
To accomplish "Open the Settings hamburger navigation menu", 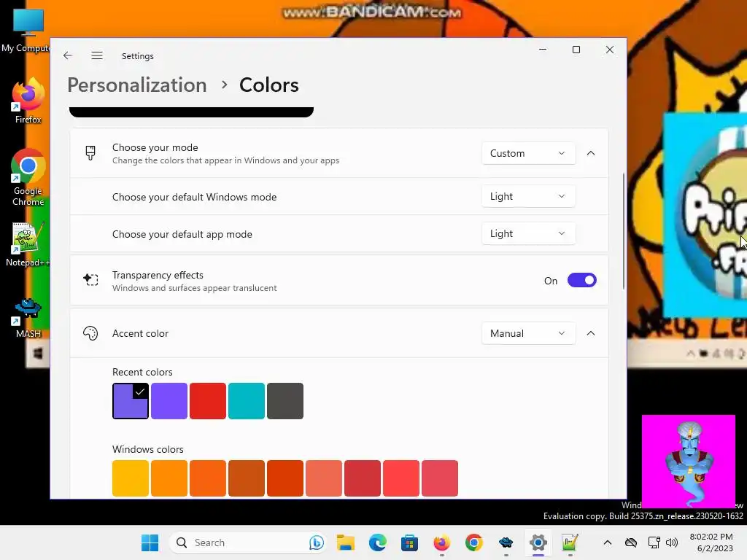I will click(x=97, y=55).
